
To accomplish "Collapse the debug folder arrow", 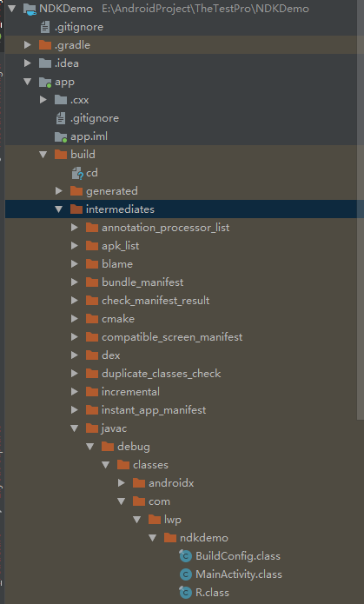I will point(90,447).
